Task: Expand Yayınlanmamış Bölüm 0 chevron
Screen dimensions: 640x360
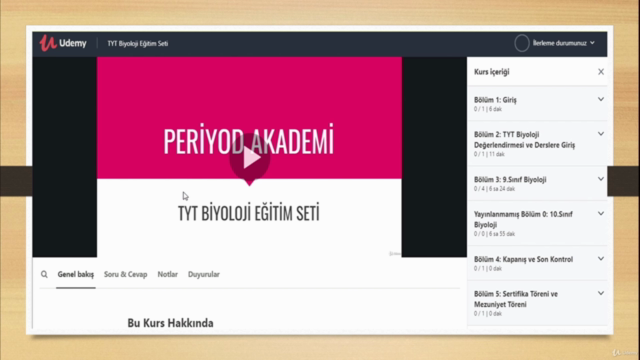Action: [601, 213]
